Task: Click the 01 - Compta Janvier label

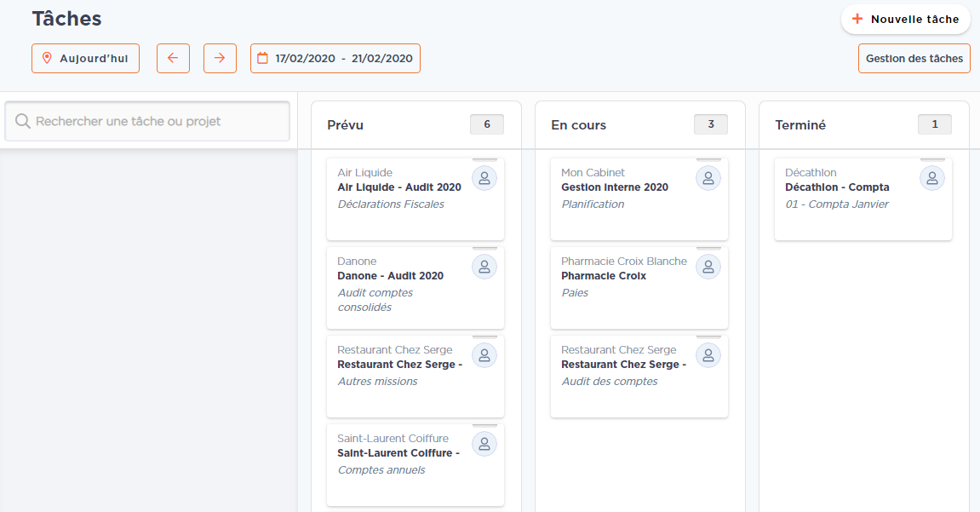Action: pyautogui.click(x=837, y=204)
